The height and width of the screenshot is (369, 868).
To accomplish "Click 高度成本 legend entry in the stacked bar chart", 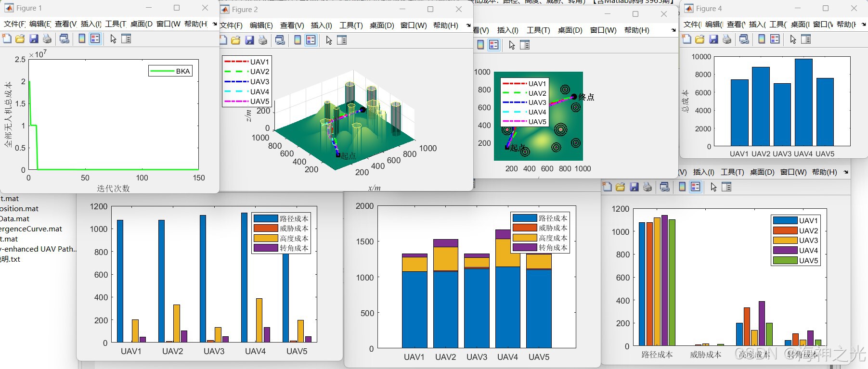I will click(540, 238).
